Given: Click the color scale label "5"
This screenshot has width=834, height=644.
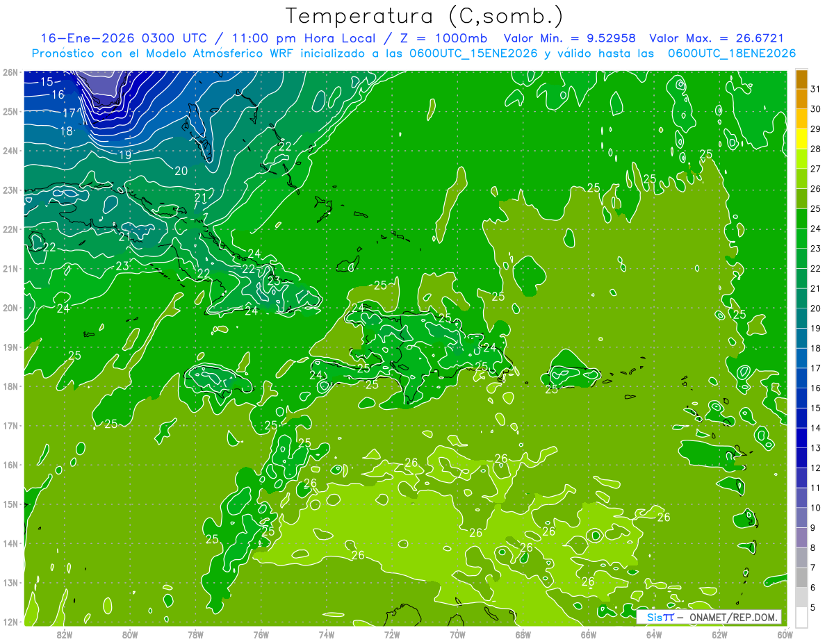Looking at the screenshot, I should (x=813, y=607).
